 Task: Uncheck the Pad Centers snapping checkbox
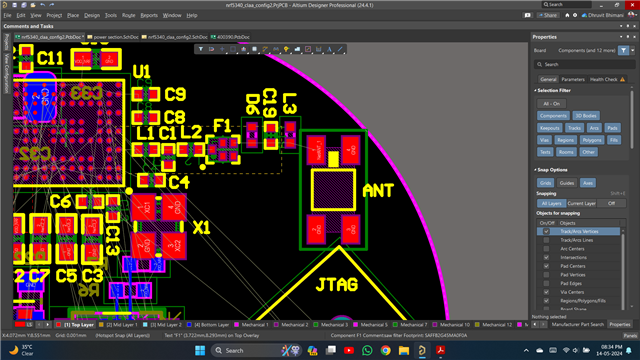click(546, 266)
